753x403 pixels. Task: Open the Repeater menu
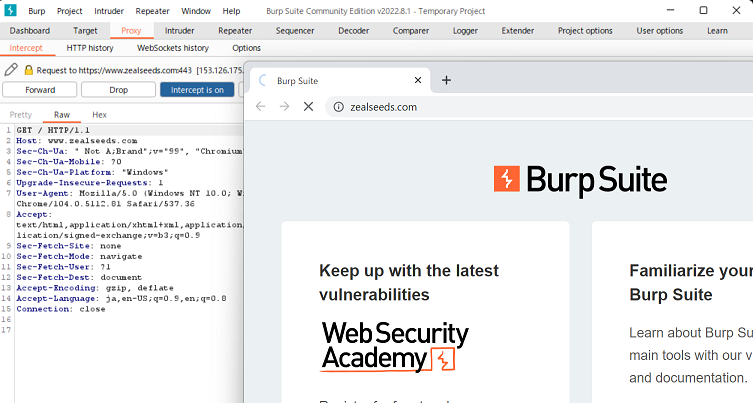(x=152, y=11)
